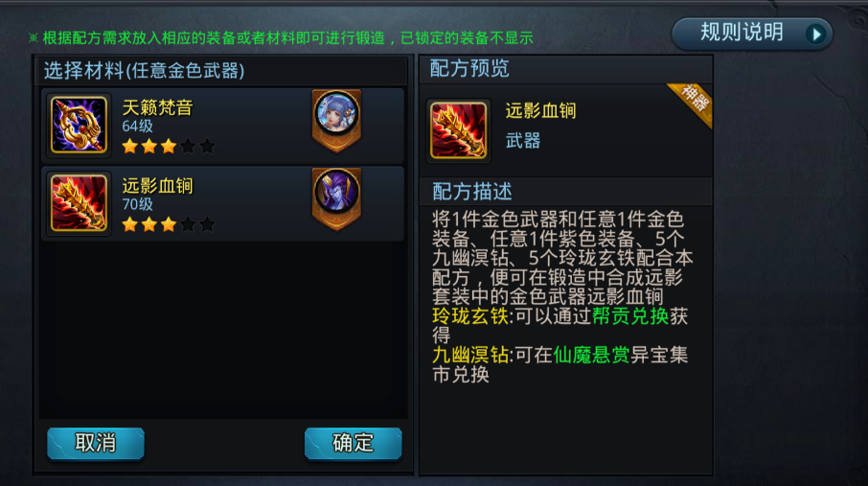Screen dimensions: 868x486
Task: Click the star rating of 远影血锏
Action: [169, 224]
